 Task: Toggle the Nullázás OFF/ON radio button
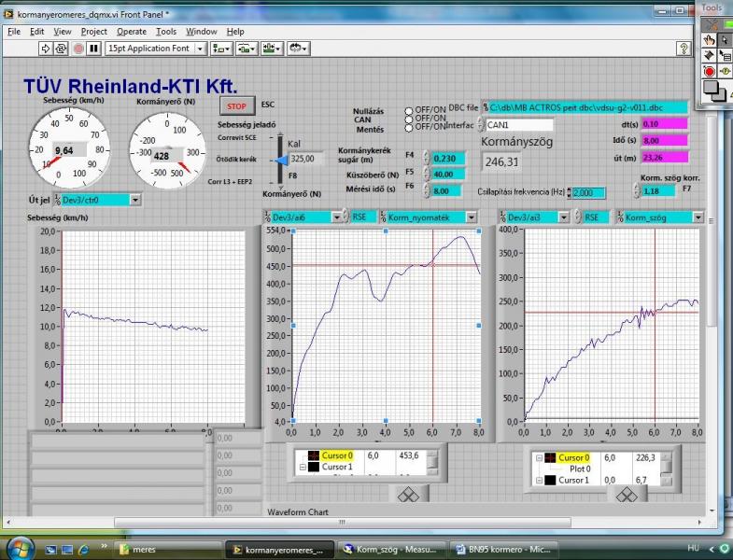tap(409, 111)
